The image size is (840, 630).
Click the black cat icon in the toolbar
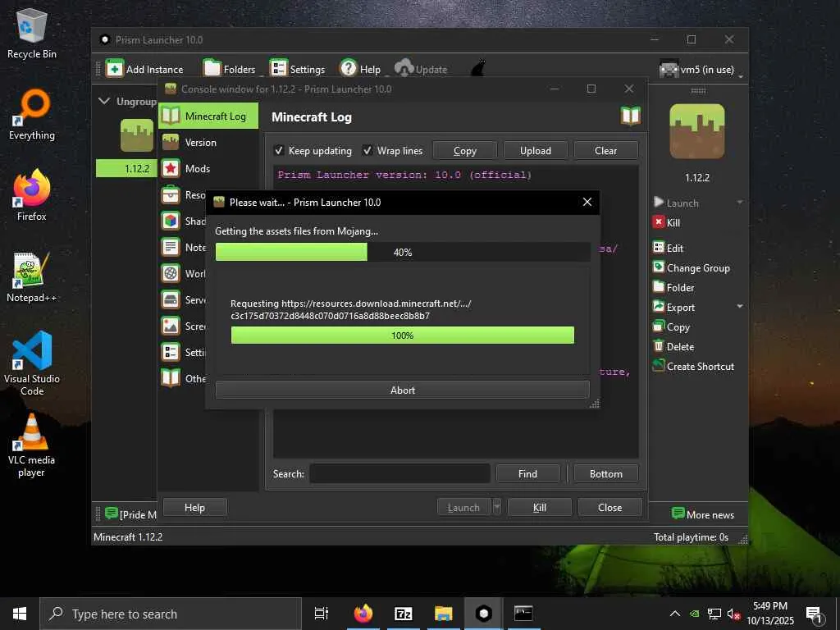477,69
